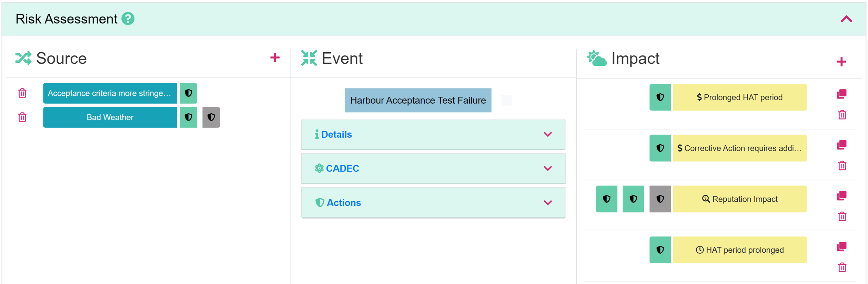This screenshot has width=868, height=284.
Task: Collapse the Risk Assessment panel
Action: (846, 19)
